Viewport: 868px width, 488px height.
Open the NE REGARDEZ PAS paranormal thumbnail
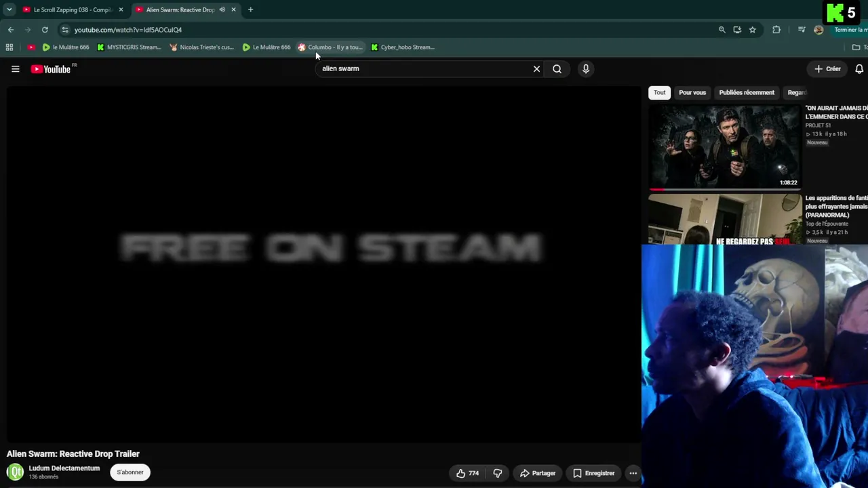coord(725,219)
